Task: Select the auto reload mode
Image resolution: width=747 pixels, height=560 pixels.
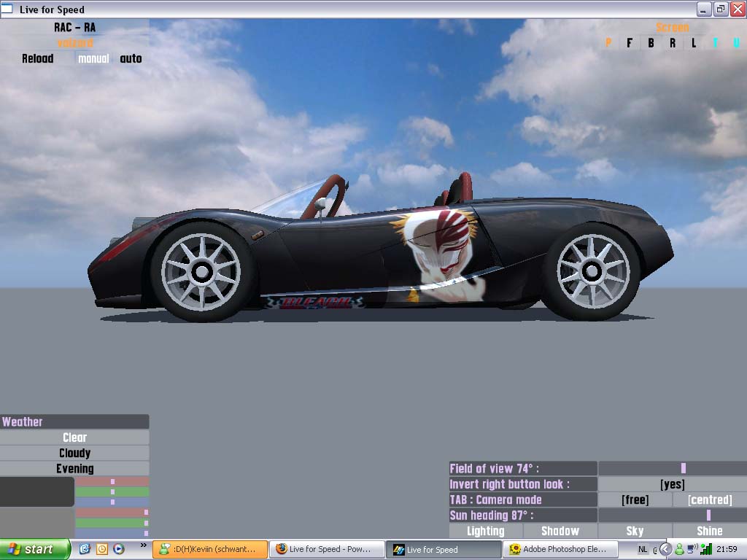Action: (x=131, y=58)
